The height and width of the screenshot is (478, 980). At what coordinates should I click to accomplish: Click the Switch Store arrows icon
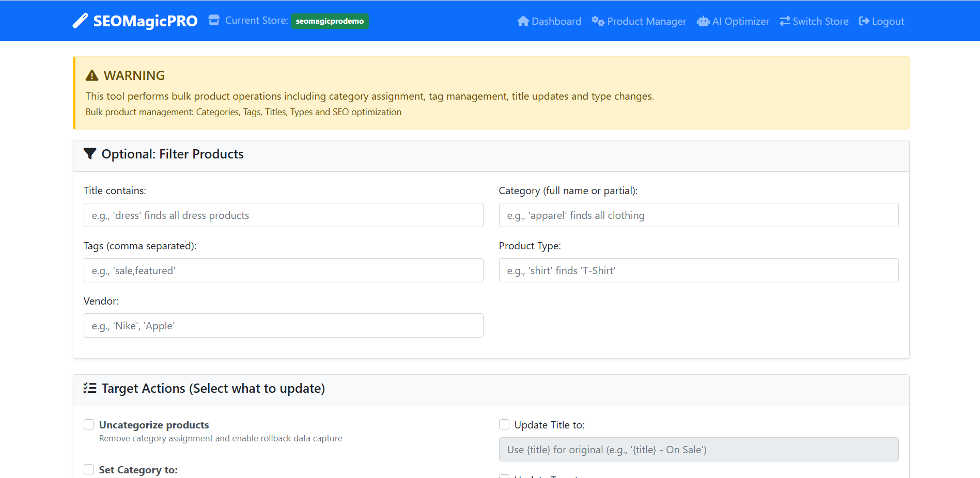785,21
